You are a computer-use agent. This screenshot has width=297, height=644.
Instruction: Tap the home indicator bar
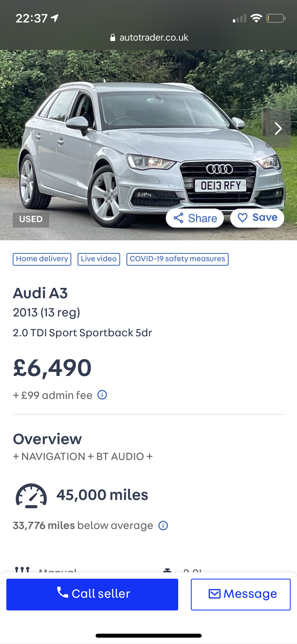[148, 636]
